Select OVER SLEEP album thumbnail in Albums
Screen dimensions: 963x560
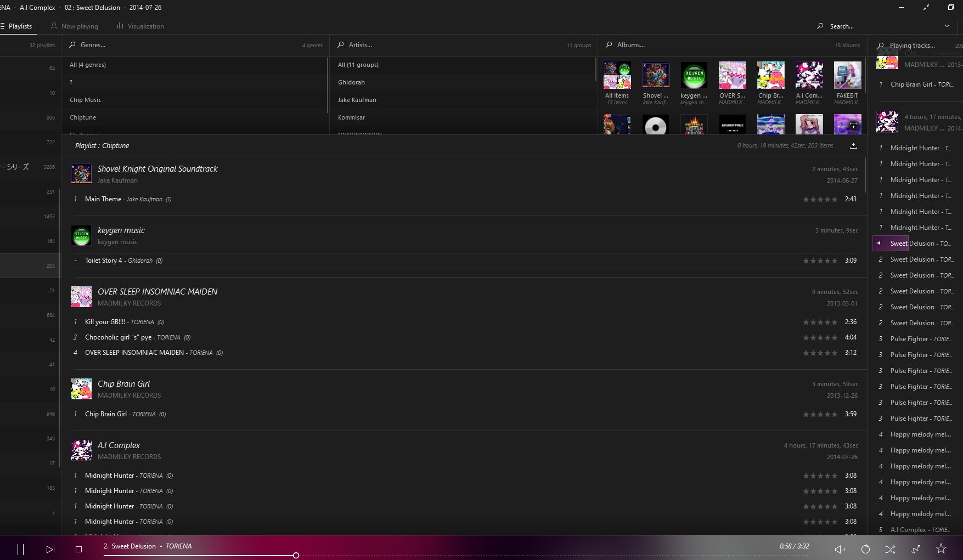pyautogui.click(x=732, y=75)
